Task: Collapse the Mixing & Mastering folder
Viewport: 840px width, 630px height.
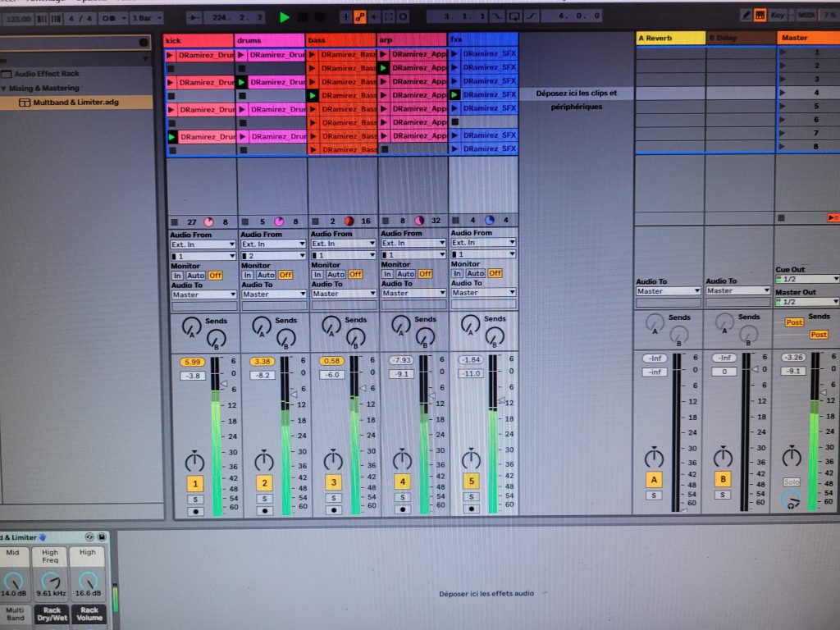Action: click(x=5, y=89)
